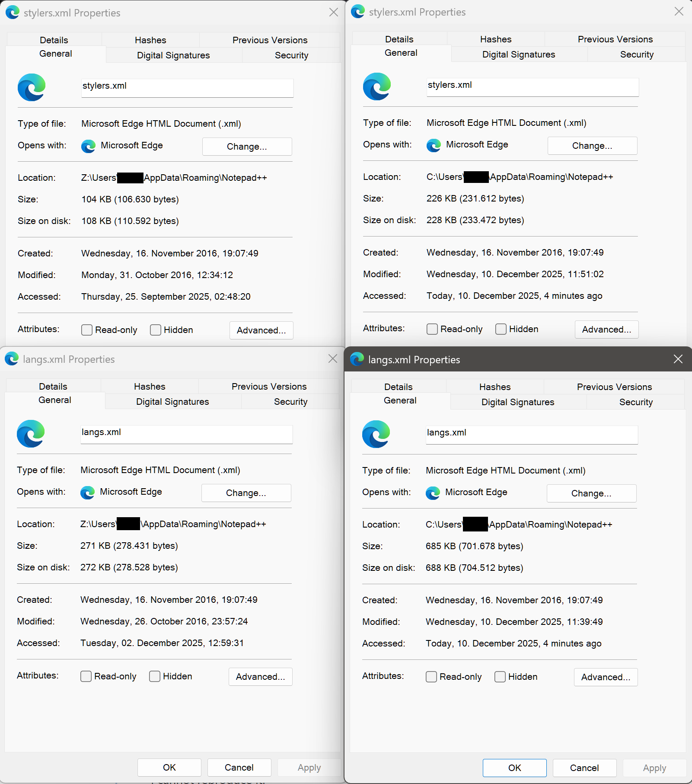
Task: Click the Microsoft Edge icon next to Opens with
Action: tap(88, 146)
